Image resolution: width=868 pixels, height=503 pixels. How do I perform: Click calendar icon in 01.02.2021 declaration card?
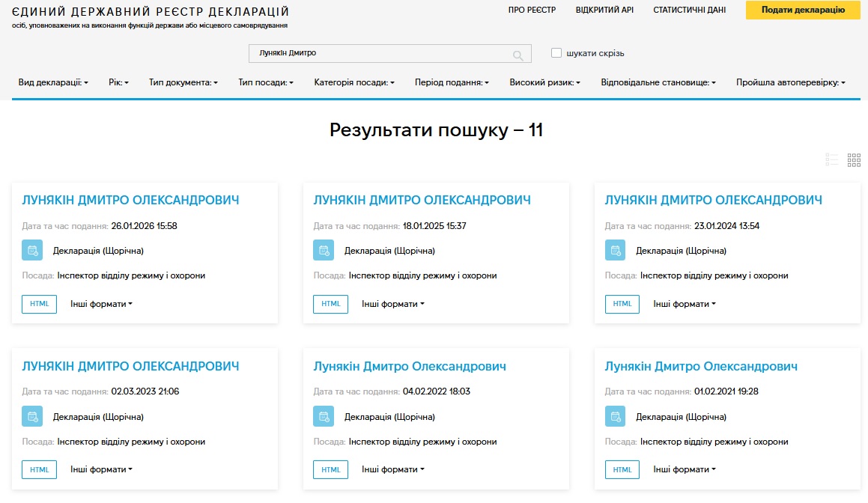click(x=615, y=416)
